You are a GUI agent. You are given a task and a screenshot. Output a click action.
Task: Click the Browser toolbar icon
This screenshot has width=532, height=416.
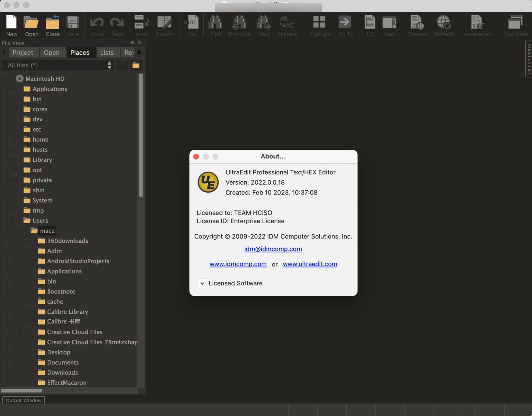[x=417, y=26]
